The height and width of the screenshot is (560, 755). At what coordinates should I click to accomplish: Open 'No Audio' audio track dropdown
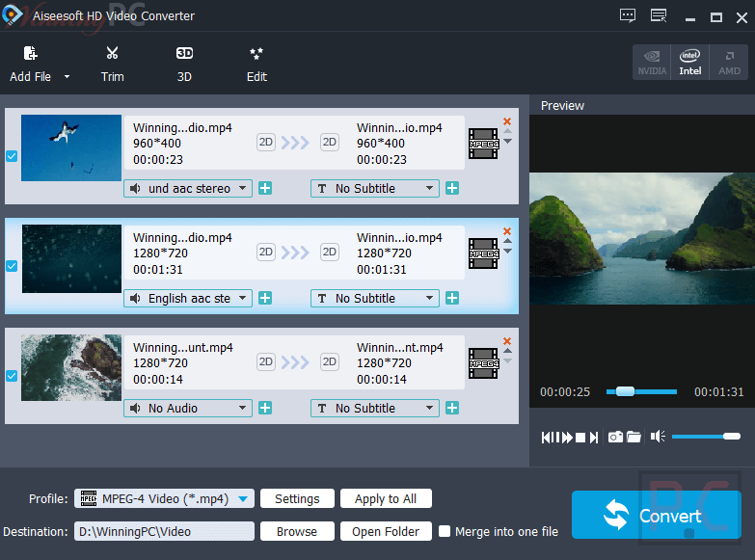(188, 408)
